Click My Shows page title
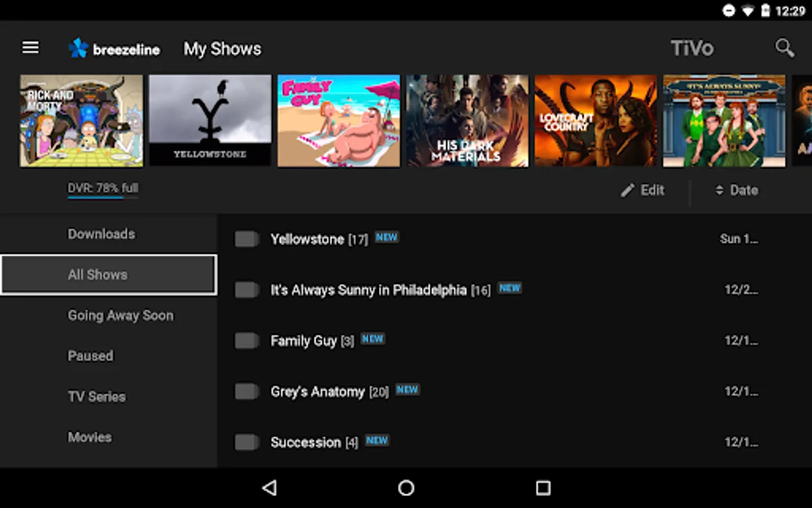This screenshot has height=508, width=812. pos(222,49)
